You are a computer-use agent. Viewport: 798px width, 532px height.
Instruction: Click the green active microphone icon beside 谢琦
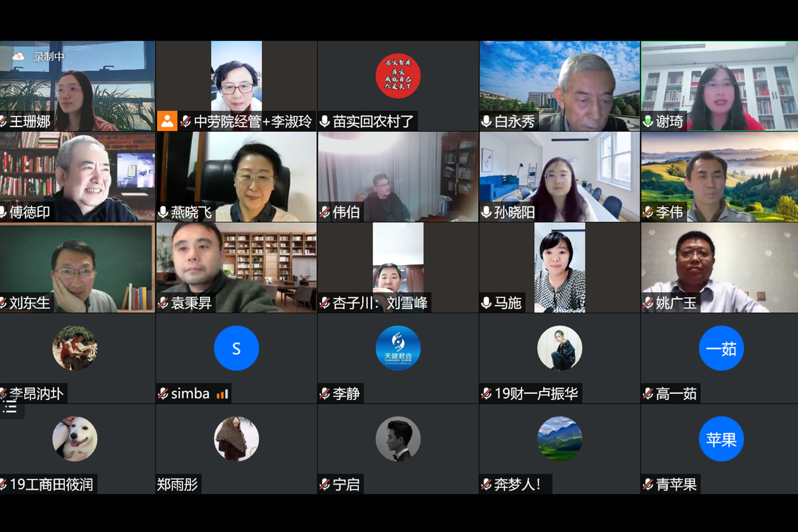click(x=648, y=121)
